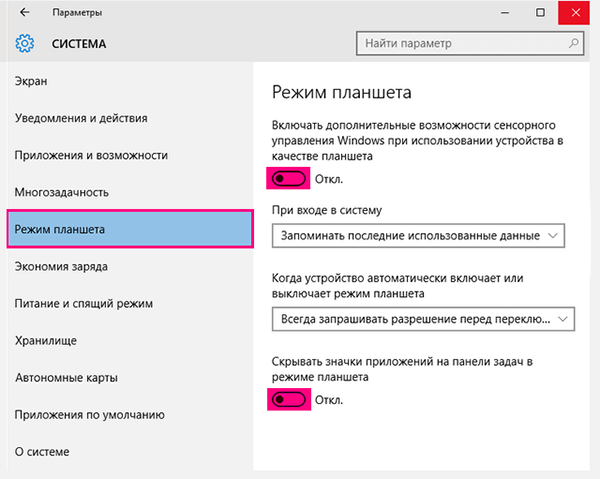This screenshot has width=600, height=479.
Task: Select Уведомления и действия in sidebar
Action: click(82, 118)
